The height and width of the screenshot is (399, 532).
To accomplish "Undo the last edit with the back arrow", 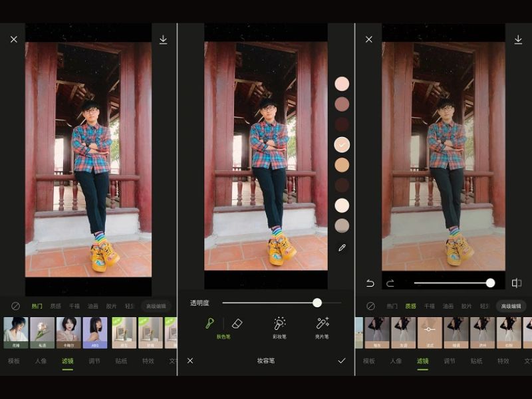I will coord(370,283).
